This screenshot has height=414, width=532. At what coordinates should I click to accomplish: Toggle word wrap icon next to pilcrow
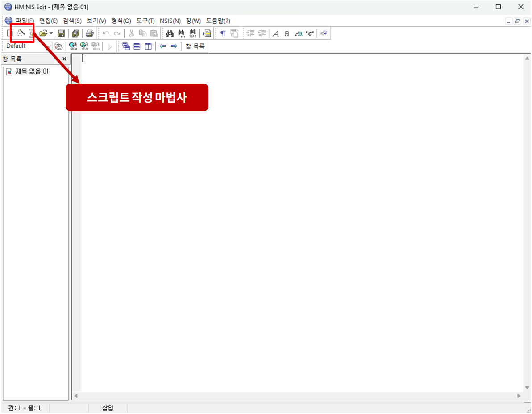point(234,33)
